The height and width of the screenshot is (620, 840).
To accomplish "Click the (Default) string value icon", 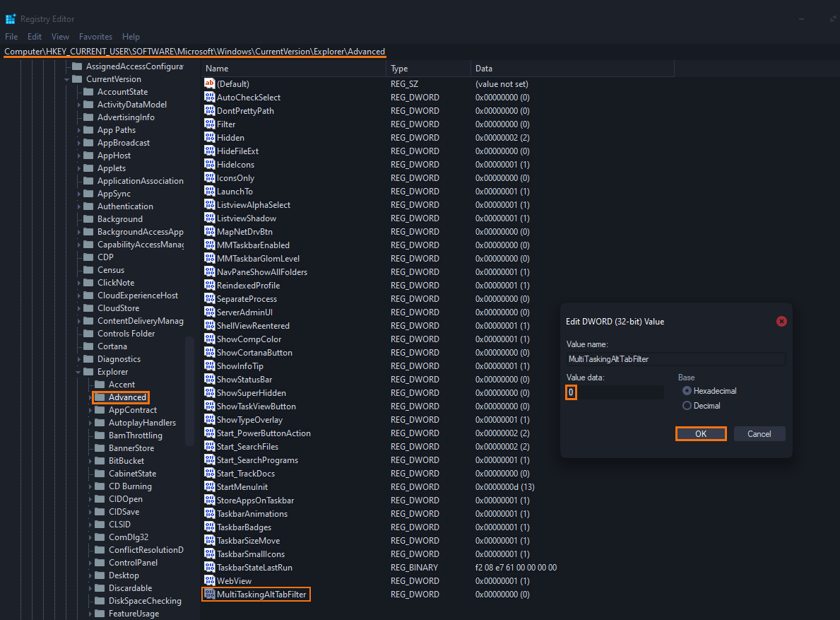I will tap(209, 83).
